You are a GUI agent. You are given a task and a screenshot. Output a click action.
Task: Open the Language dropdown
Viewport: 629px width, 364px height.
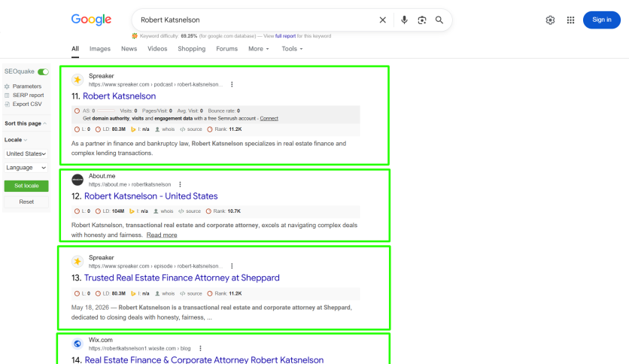point(26,168)
